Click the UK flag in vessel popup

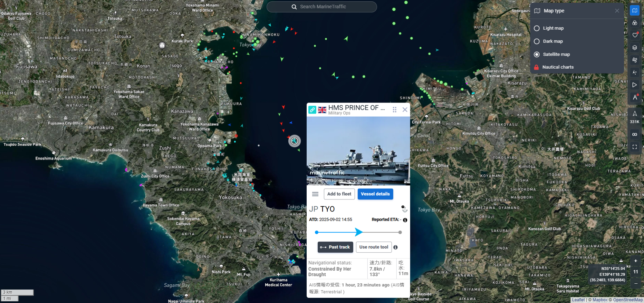[322, 110]
